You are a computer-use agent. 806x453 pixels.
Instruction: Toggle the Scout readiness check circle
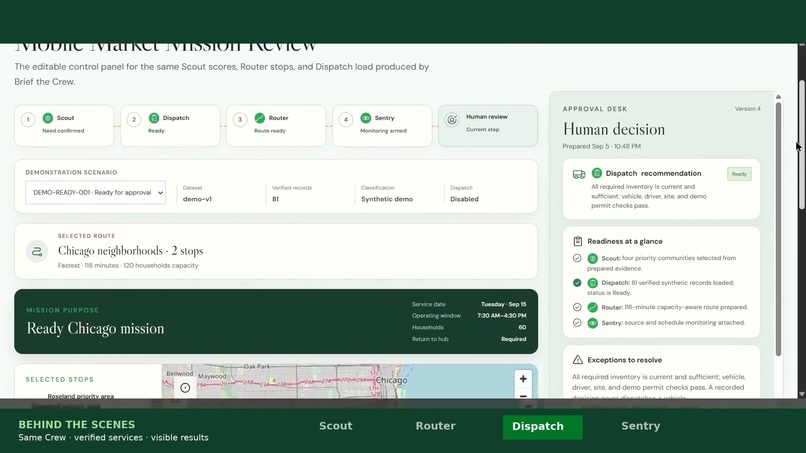[x=577, y=258]
